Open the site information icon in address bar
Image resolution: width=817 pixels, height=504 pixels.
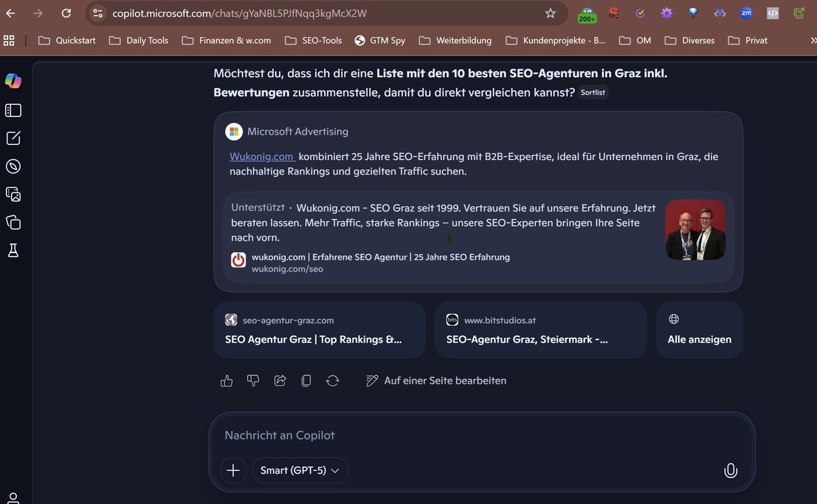98,13
